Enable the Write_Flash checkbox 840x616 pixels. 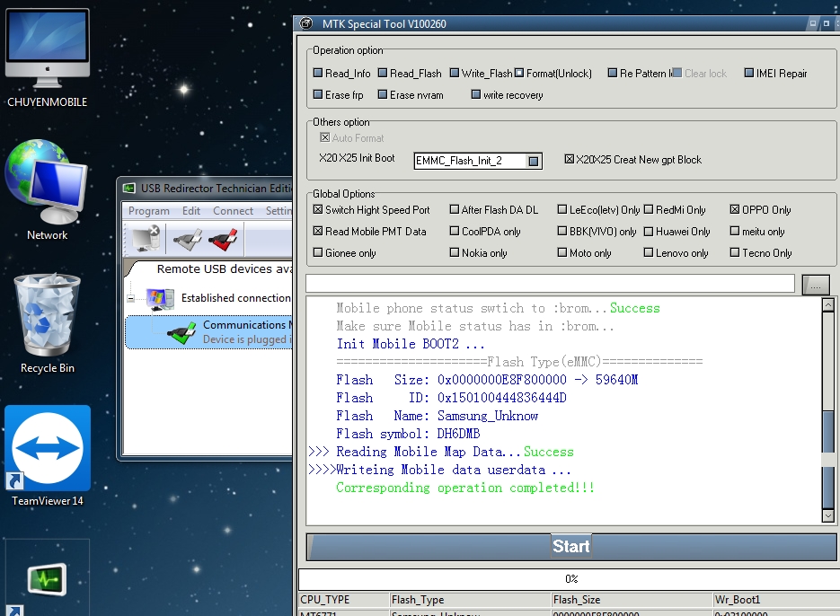point(455,73)
